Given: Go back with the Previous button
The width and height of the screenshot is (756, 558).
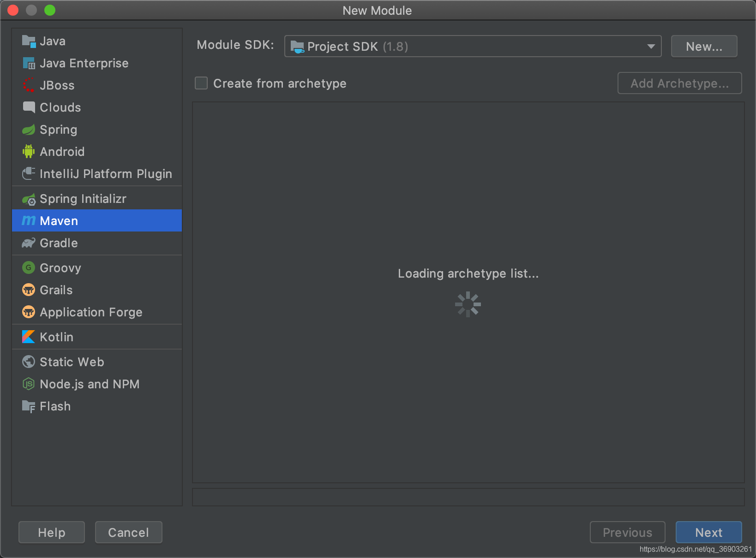Looking at the screenshot, I should pyautogui.click(x=627, y=532).
